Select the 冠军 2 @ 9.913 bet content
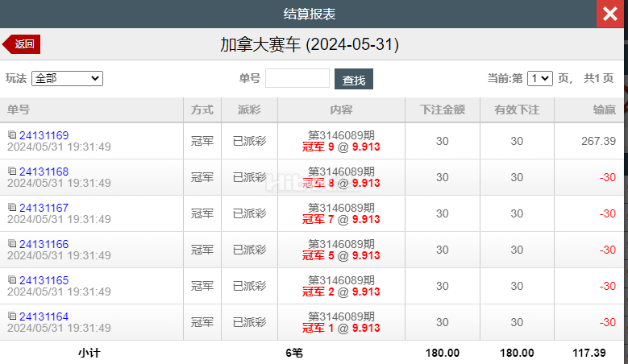 click(341, 292)
